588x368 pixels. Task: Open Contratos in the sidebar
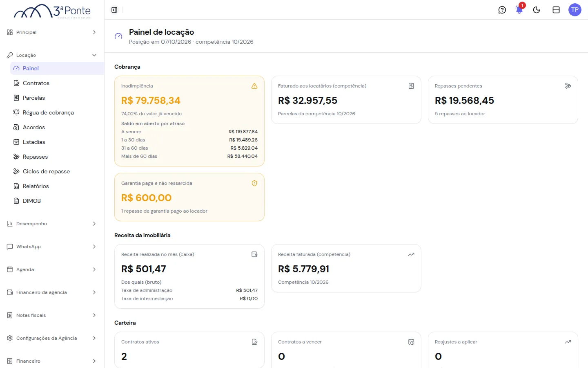tap(57, 83)
